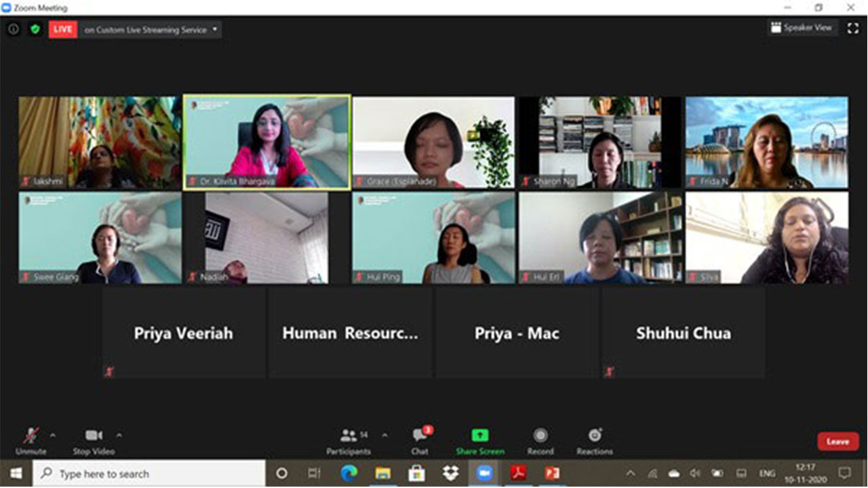Screen dimensions: 868x488
Task: Click the red Leave button
Action: coord(837,441)
